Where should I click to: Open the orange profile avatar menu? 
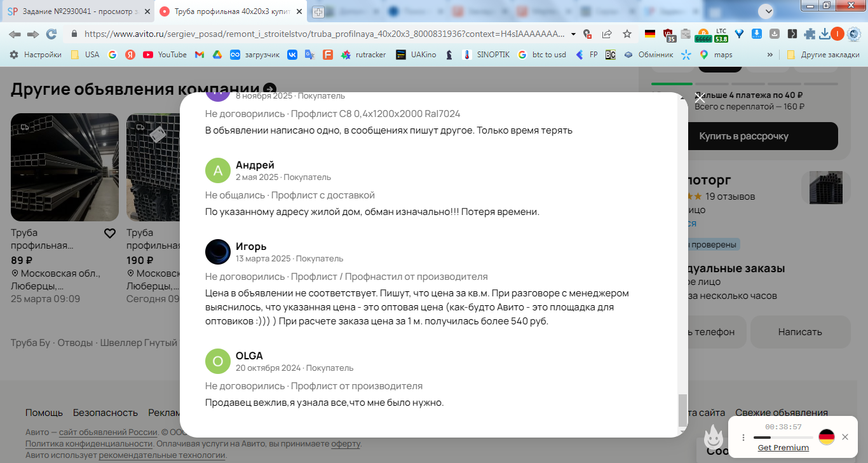pyautogui.click(x=837, y=34)
